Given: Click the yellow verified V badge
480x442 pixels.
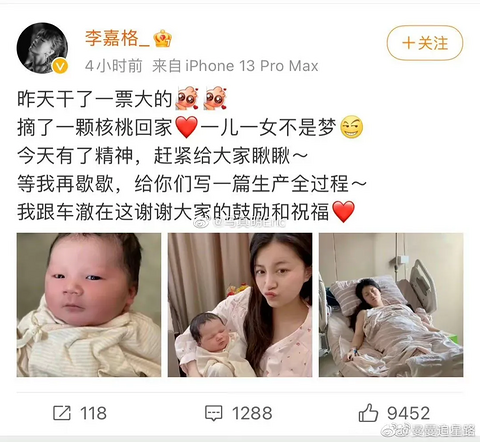Looking at the screenshot, I should coord(60,66).
